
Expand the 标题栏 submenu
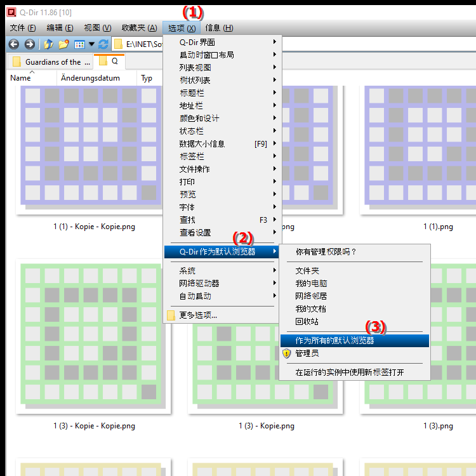tap(222, 93)
